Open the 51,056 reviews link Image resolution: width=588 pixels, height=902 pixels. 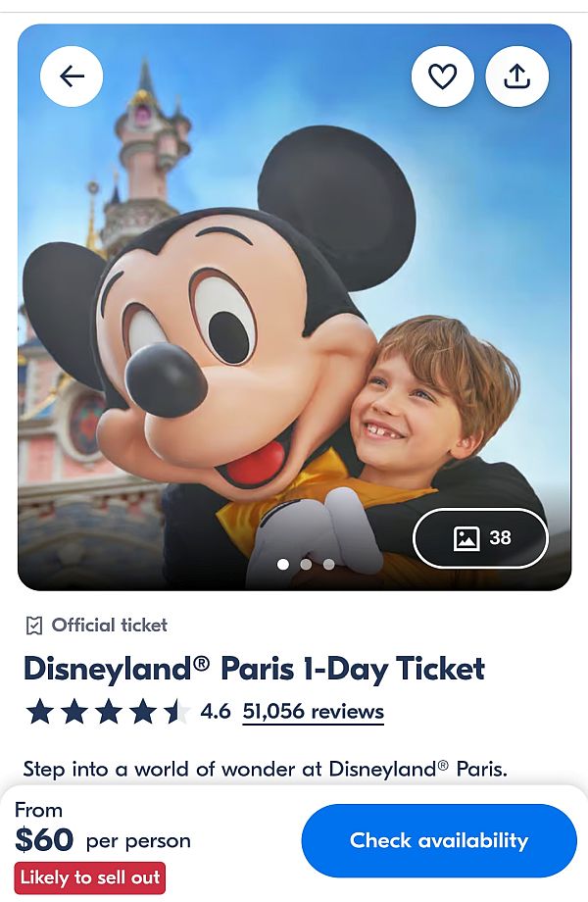[313, 712]
